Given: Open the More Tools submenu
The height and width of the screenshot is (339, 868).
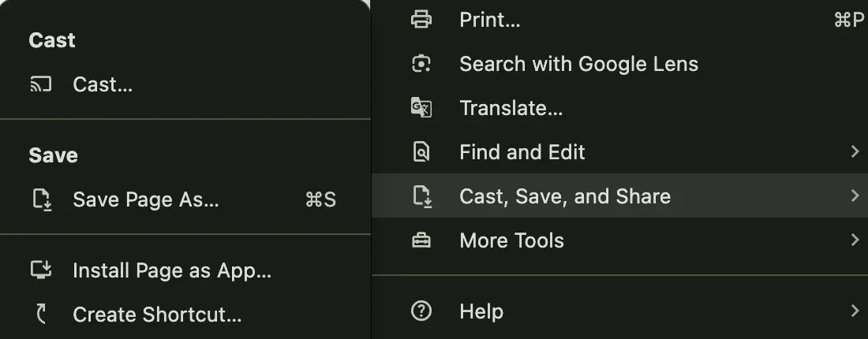Looking at the screenshot, I should pyautogui.click(x=619, y=240).
